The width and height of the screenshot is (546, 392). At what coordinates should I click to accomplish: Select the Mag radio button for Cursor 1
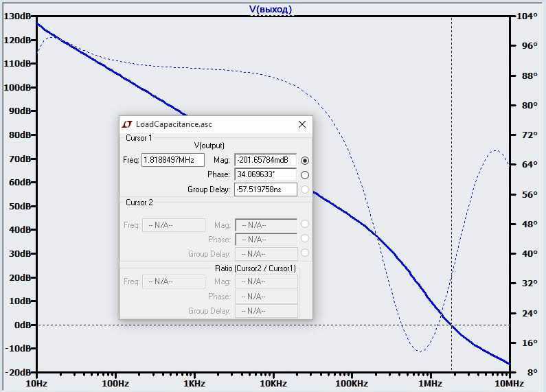[305, 161]
